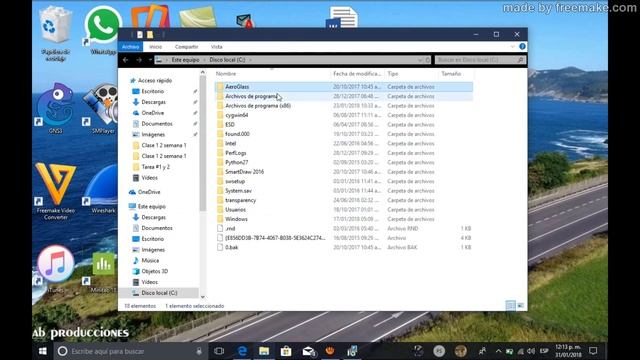640x360 pixels.
Task: Refresh the Disco local (C:) address bar
Action: click(428, 60)
